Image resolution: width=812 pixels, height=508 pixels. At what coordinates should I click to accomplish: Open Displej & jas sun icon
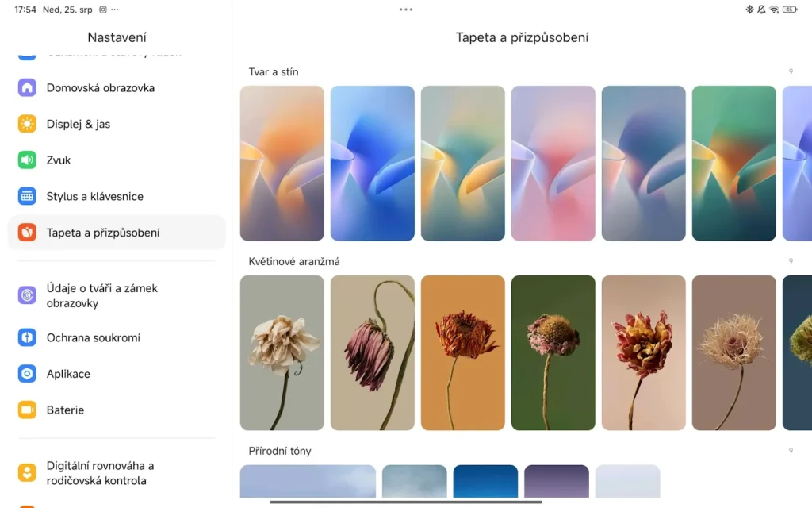click(x=27, y=124)
